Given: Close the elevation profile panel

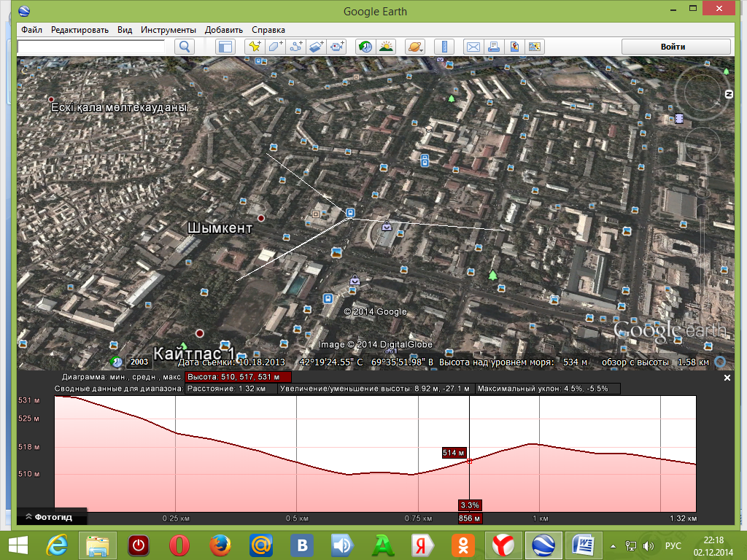Looking at the screenshot, I should click(x=727, y=378).
